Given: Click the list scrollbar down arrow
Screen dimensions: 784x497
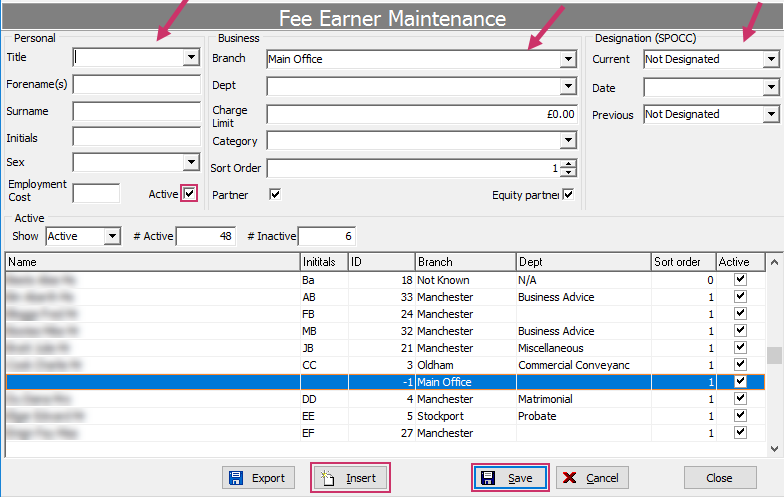Looking at the screenshot, I should 774,449.
